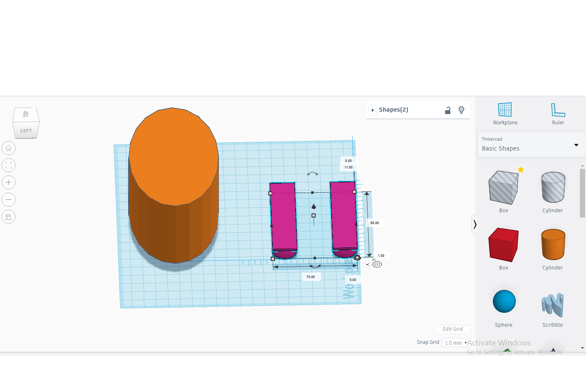Select the large orange cylinder on workplane
The width and height of the screenshot is (588, 368).
pos(174,185)
